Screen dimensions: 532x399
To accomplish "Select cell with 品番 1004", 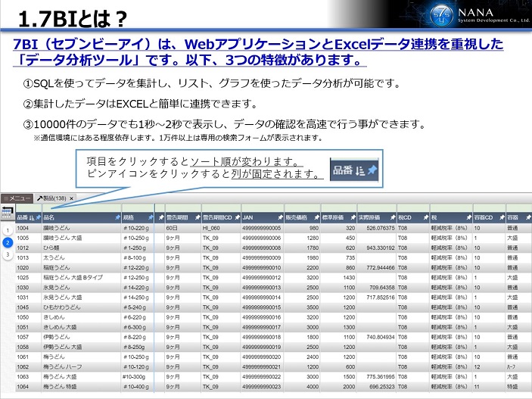I will point(29,228).
